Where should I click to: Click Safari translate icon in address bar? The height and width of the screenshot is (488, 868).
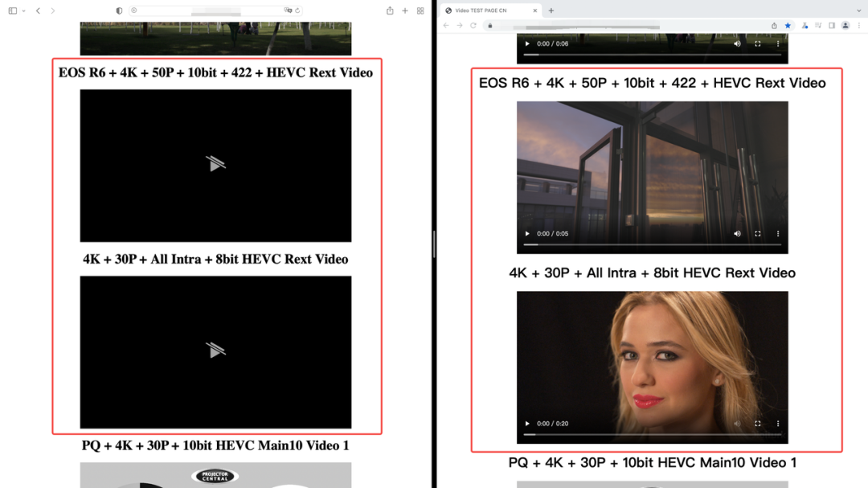coord(288,10)
